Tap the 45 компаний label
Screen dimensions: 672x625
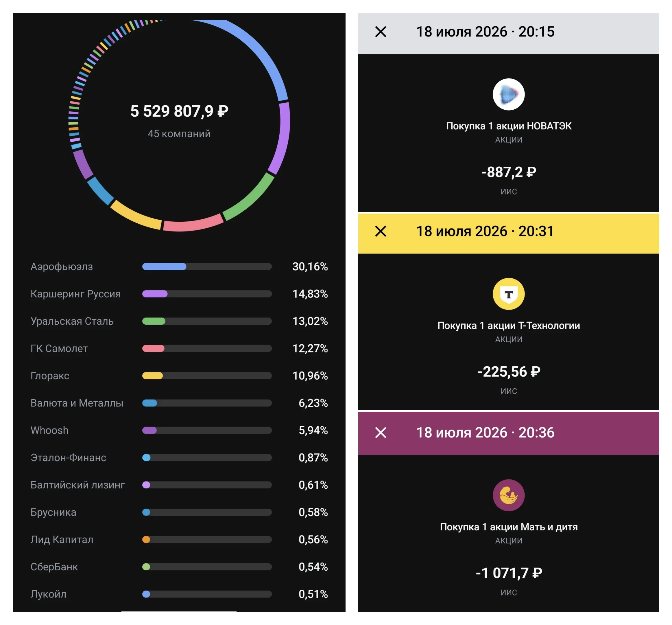click(179, 134)
